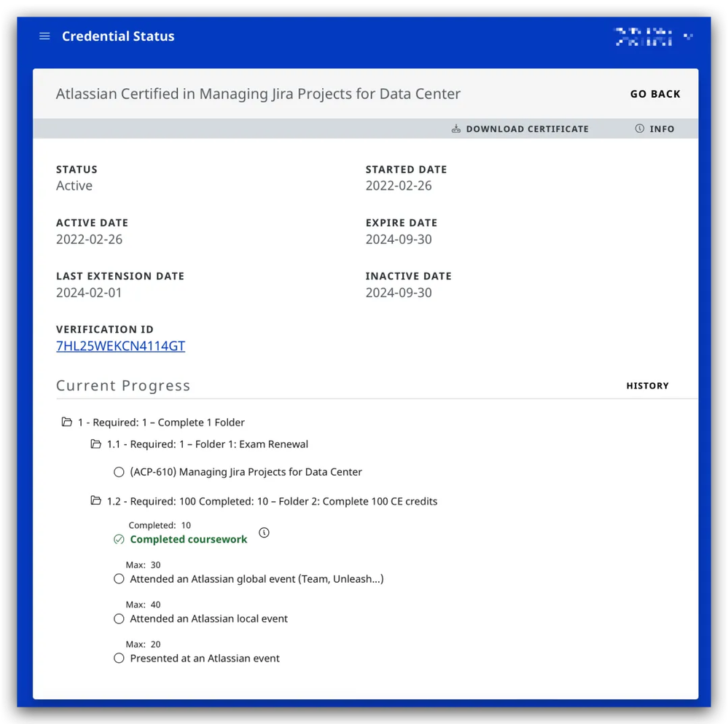Viewport: 728px width, 724px height.
Task: Open the pixelated user account menu
Action: pyautogui.click(x=653, y=36)
